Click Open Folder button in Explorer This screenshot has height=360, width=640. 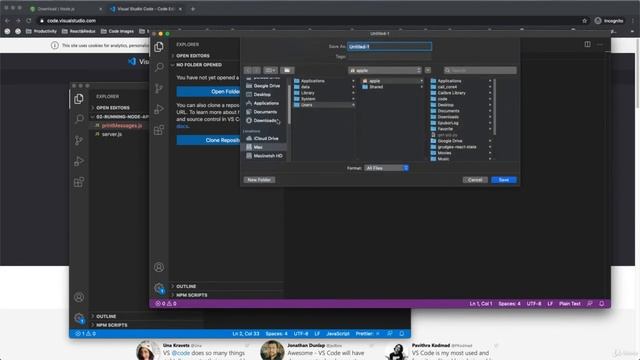209,91
